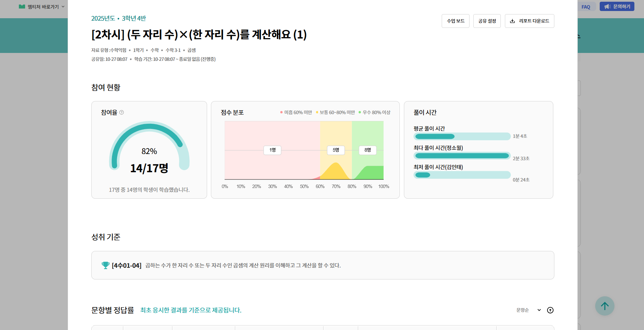Click the 1명 label in score distribution
Image resolution: width=644 pixels, height=330 pixels.
(x=272, y=150)
